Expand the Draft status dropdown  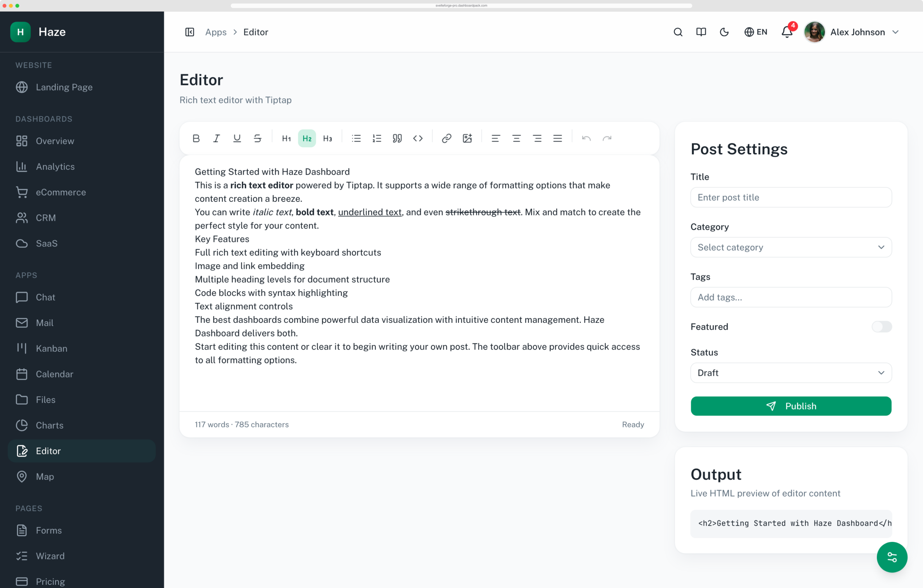click(x=791, y=373)
